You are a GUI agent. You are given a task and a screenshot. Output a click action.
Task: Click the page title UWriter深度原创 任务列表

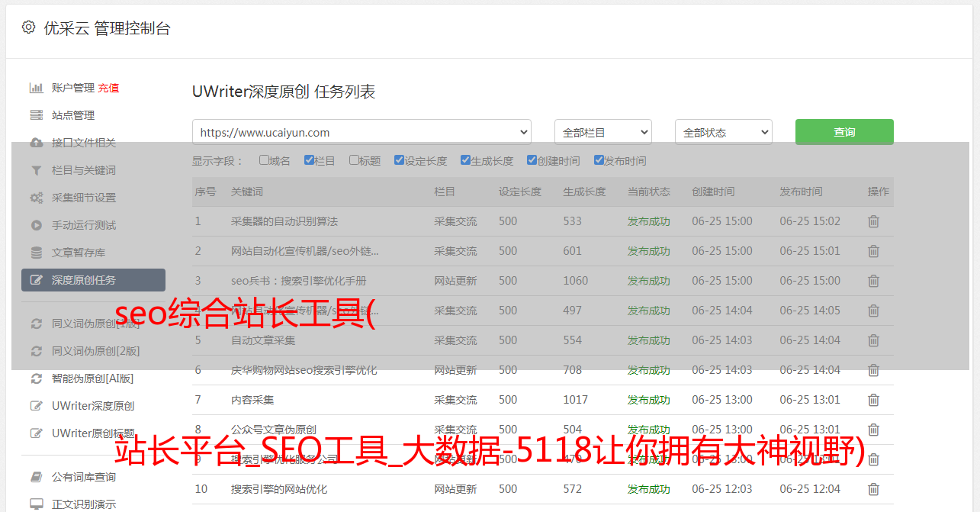pos(284,92)
